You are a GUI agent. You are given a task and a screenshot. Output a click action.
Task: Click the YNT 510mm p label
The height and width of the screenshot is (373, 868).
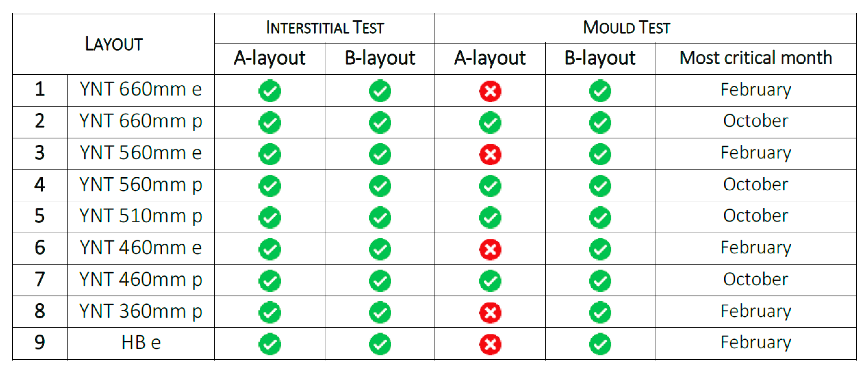(141, 216)
